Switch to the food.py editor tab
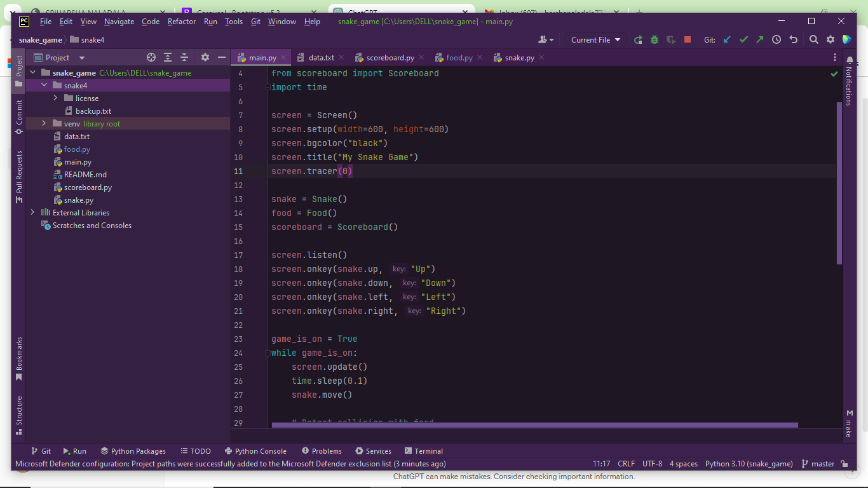 [x=459, y=57]
